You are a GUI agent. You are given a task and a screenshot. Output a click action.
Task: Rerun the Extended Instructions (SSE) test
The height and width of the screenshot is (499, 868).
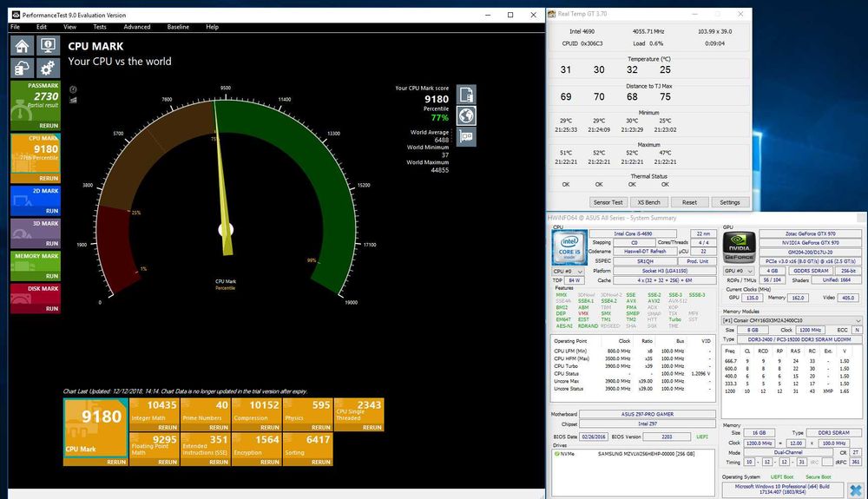pos(219,462)
